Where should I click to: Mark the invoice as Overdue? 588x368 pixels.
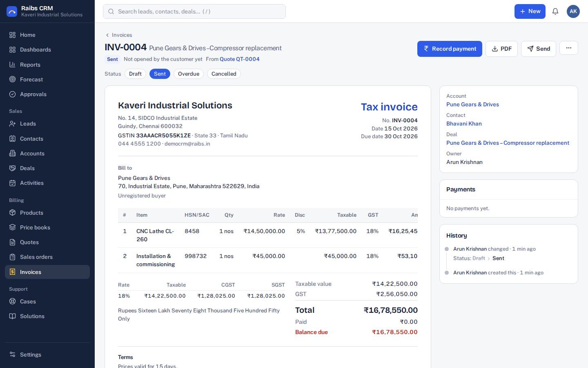[x=189, y=74]
